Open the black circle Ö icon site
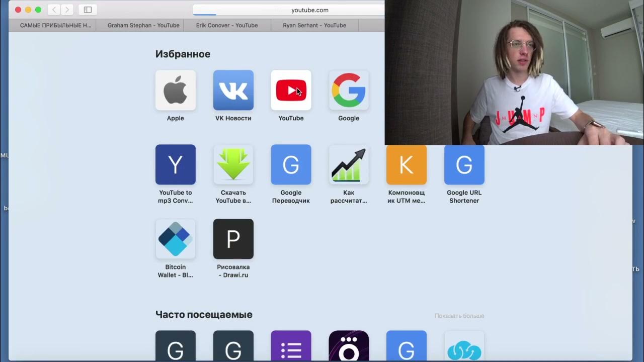The width and height of the screenshot is (644, 362). pos(349,345)
